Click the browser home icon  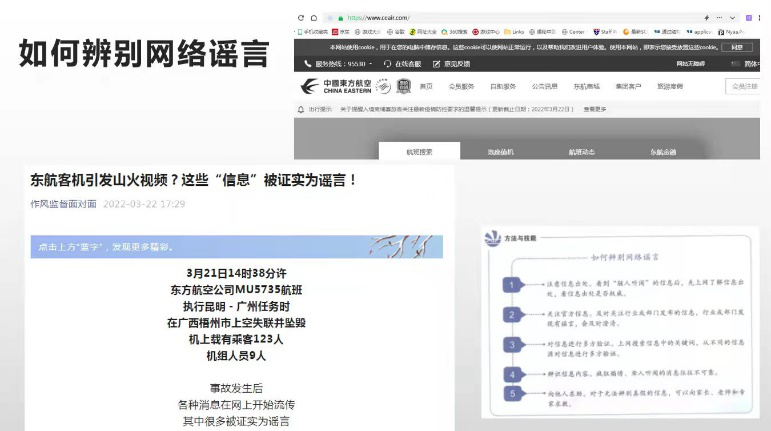[x=327, y=18]
